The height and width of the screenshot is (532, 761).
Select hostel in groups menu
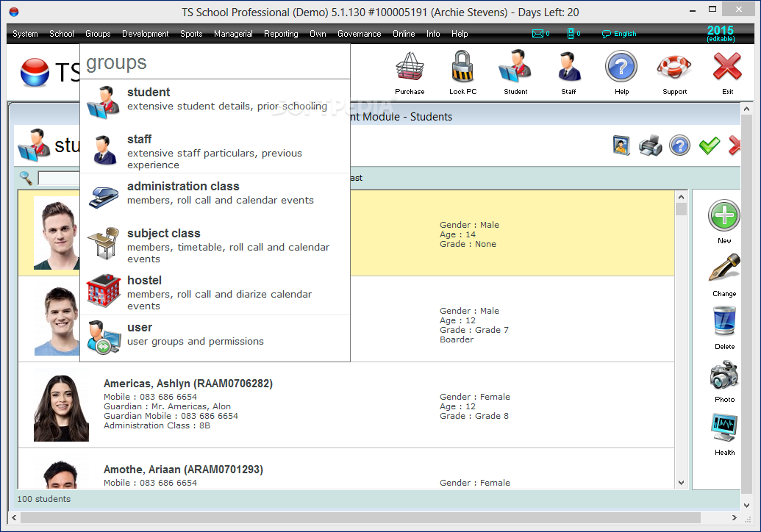215,291
